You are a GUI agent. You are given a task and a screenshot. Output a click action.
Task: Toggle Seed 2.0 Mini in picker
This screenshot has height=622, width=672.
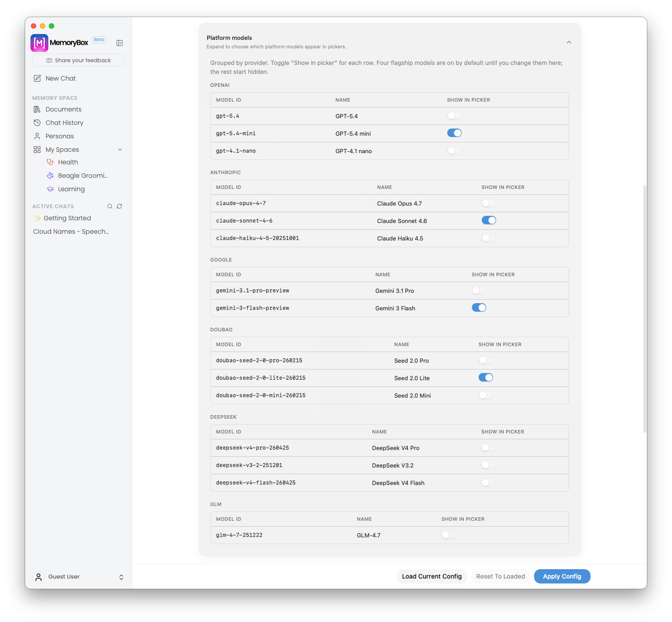(x=486, y=395)
